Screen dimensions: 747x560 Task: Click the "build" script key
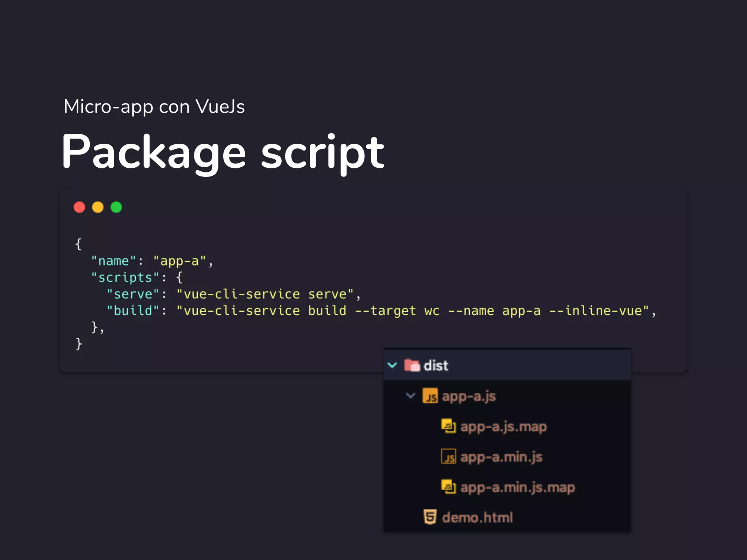pyautogui.click(x=133, y=311)
